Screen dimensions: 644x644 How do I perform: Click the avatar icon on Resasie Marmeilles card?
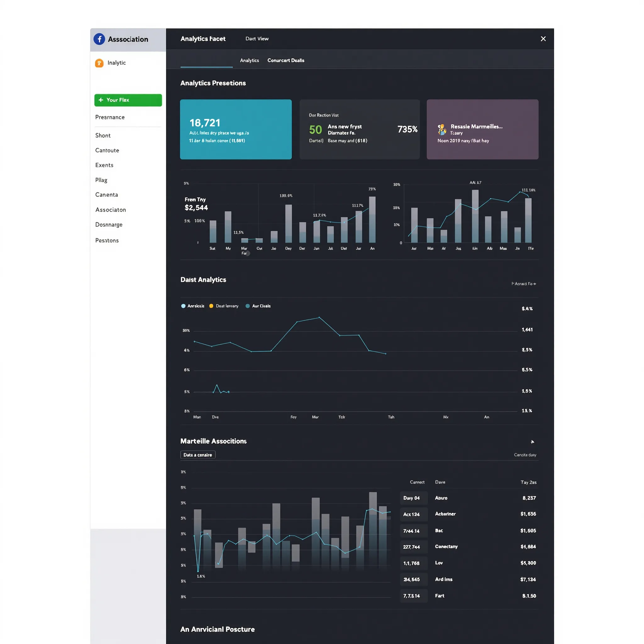click(x=442, y=129)
